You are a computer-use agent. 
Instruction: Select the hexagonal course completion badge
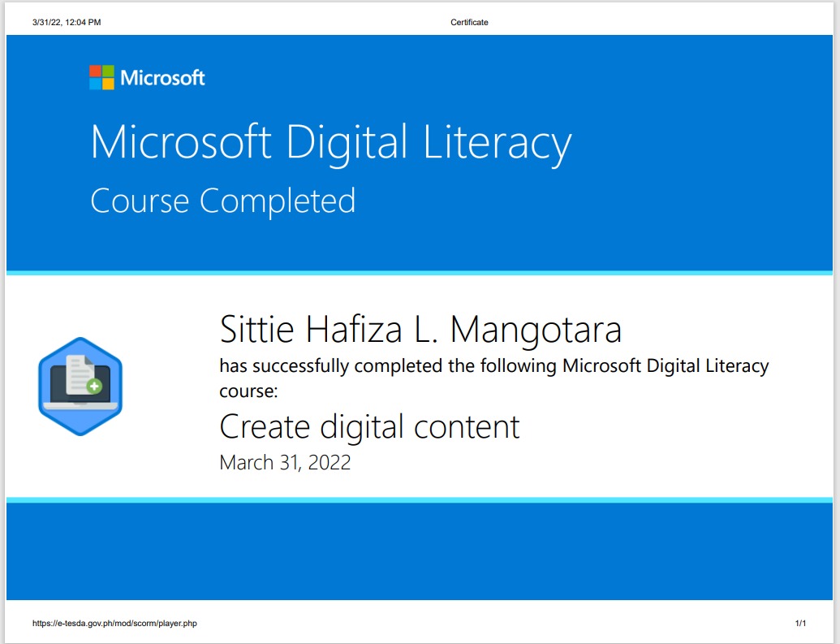pyautogui.click(x=80, y=384)
